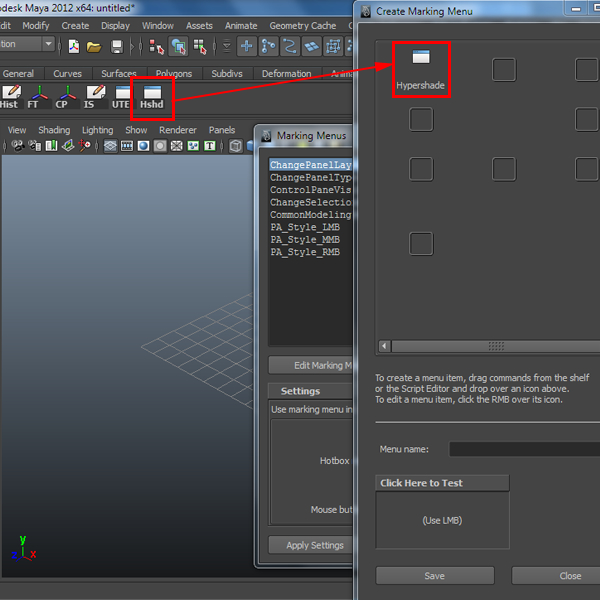Click the horizontal scrollbar thumb in marking grid
This screenshot has height=600, width=600.
496,346
